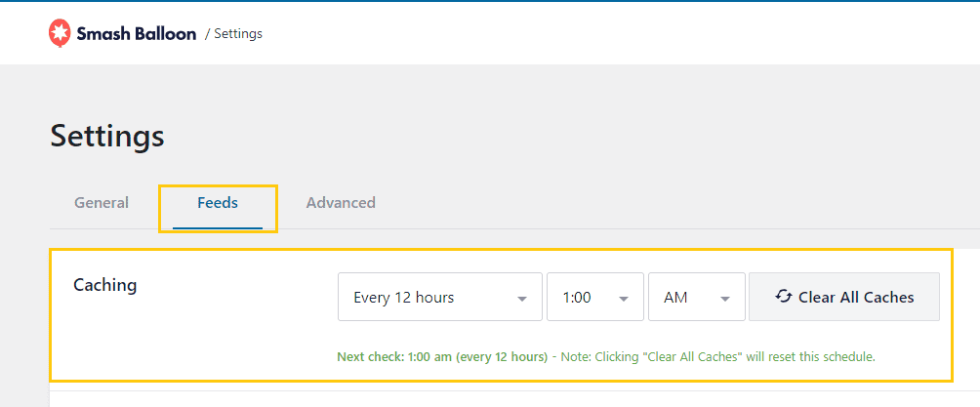
Task: Click the Settings breadcrumb text
Action: (238, 33)
